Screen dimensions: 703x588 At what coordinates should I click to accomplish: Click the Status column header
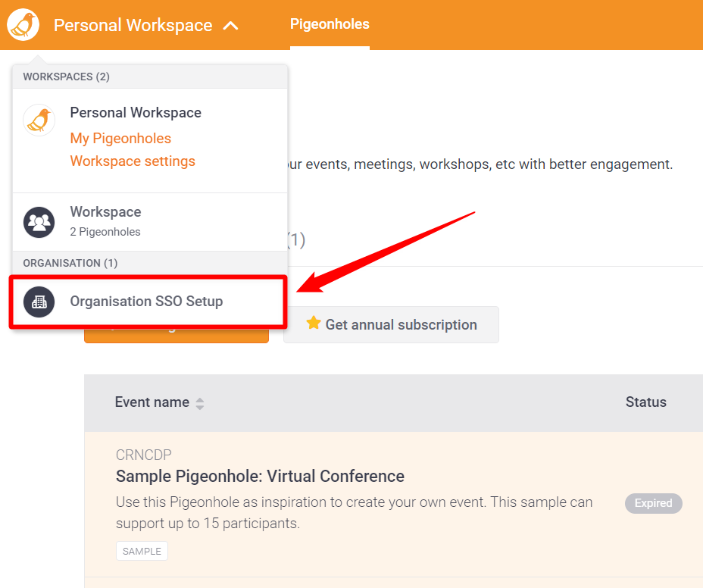(645, 402)
